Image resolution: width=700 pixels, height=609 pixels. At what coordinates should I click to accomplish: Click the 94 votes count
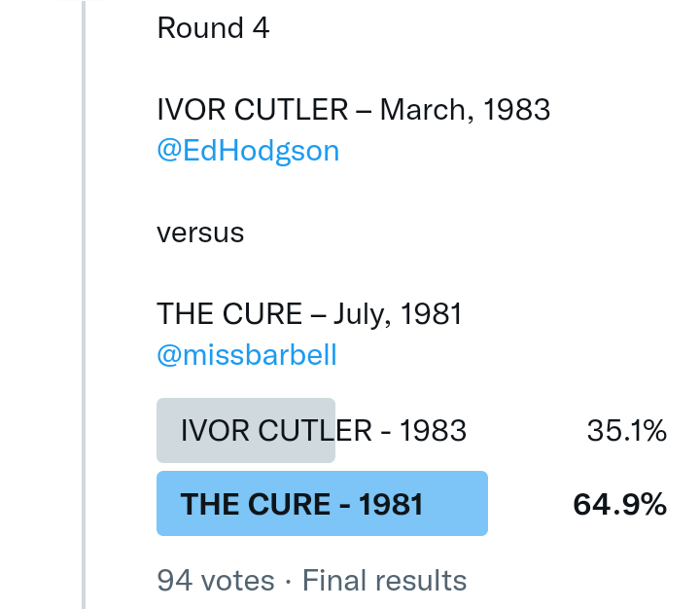[215, 581]
